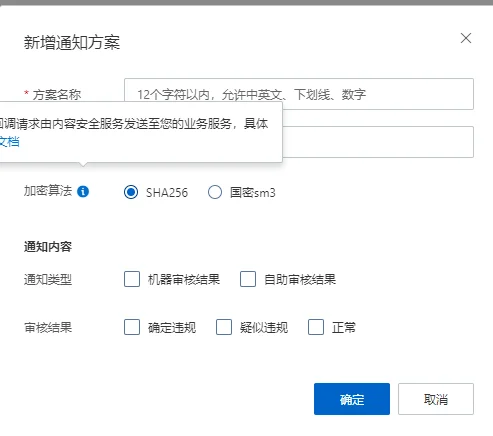Click the info icon beside 加密算法
The image size is (493, 436).
[83, 192]
